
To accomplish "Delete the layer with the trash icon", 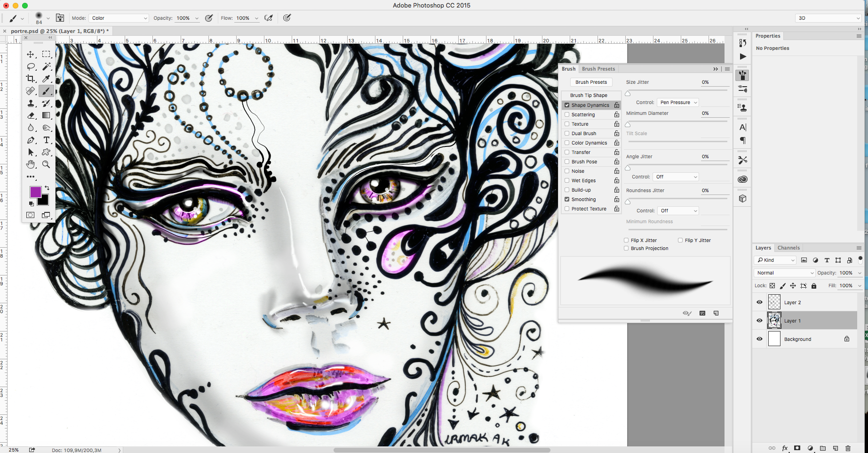I will 848,448.
